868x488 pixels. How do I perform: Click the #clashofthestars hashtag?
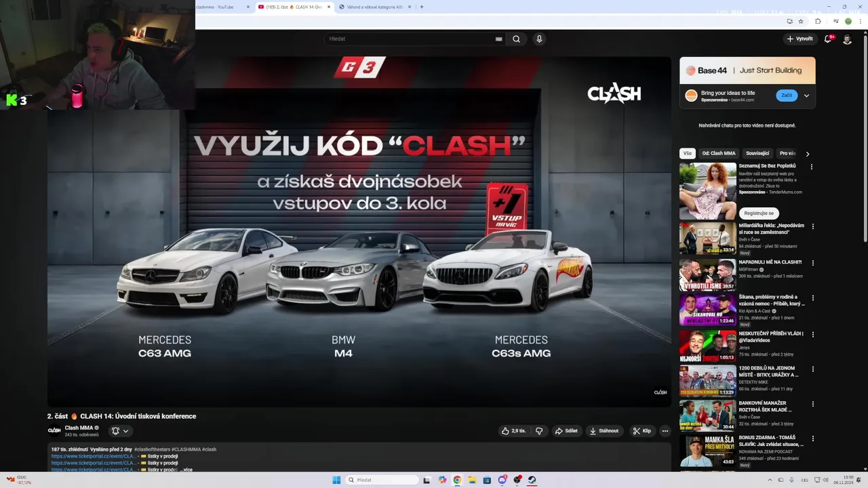pos(153,449)
